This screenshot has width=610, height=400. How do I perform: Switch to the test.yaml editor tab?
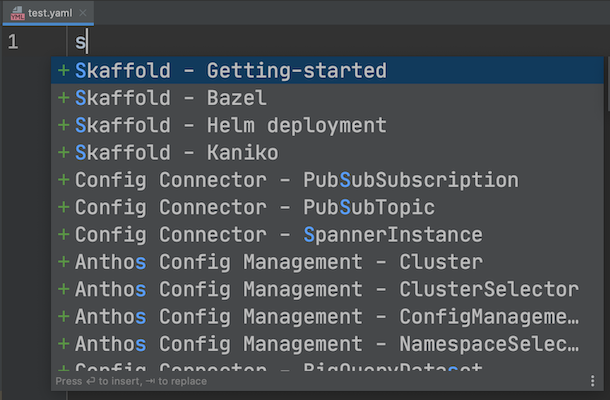tap(49, 12)
